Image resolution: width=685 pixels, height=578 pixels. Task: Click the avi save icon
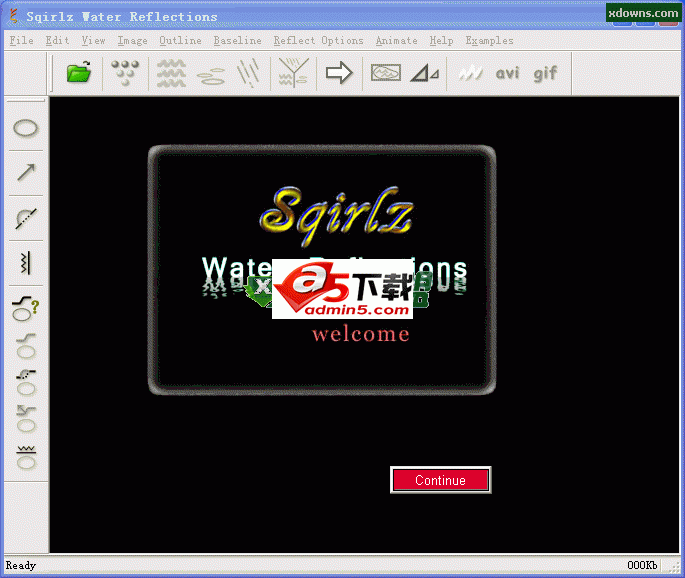(x=507, y=73)
